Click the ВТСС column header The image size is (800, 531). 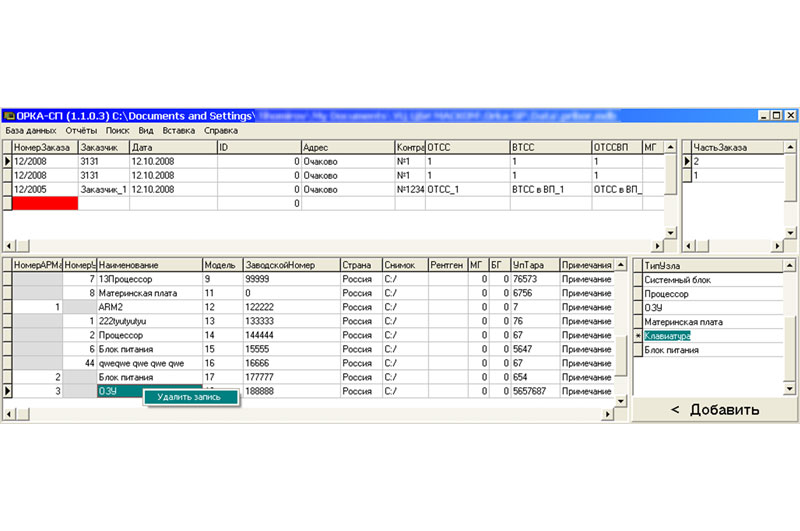551,147
